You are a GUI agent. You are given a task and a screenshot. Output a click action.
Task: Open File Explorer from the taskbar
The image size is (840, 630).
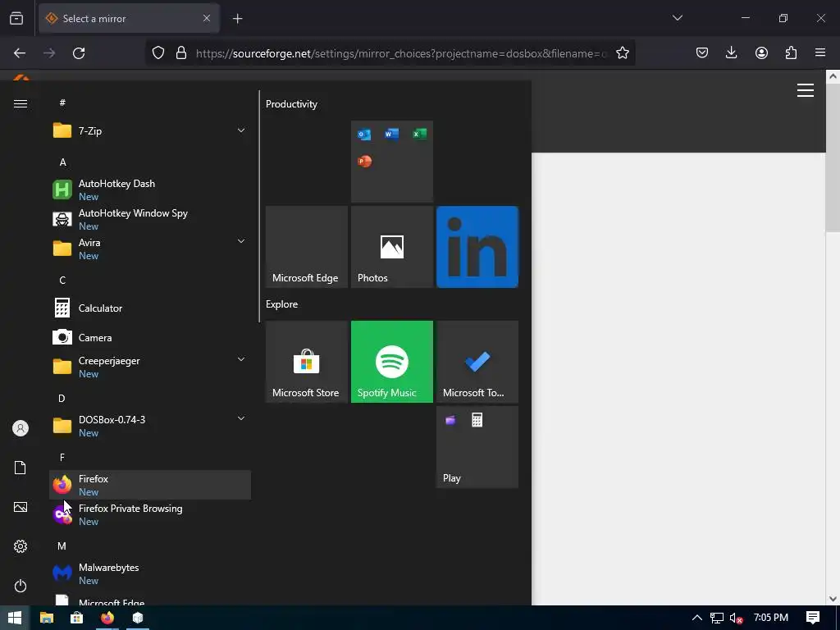pyautogui.click(x=47, y=618)
